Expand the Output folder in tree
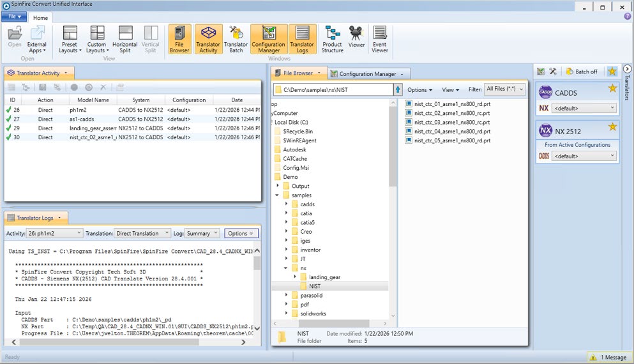Viewport: 634px width, 364px height. tap(278, 186)
